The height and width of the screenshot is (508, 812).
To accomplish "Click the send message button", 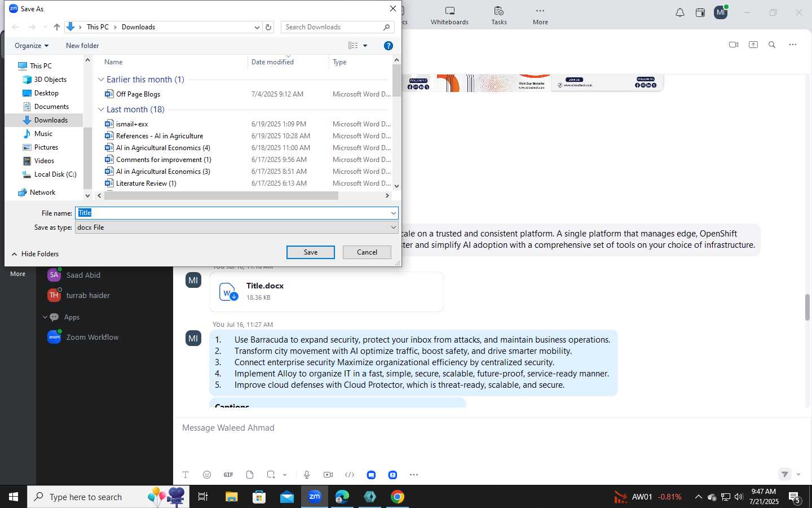I will [x=784, y=474].
